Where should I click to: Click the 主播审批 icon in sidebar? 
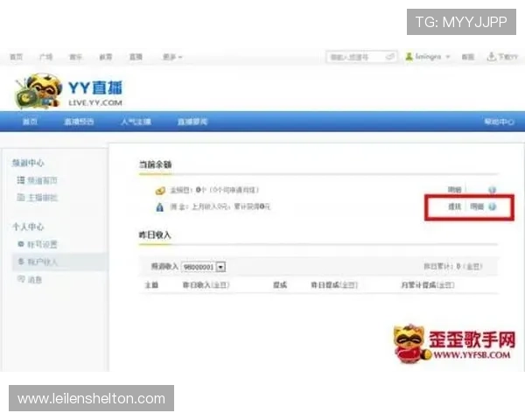tap(21, 197)
